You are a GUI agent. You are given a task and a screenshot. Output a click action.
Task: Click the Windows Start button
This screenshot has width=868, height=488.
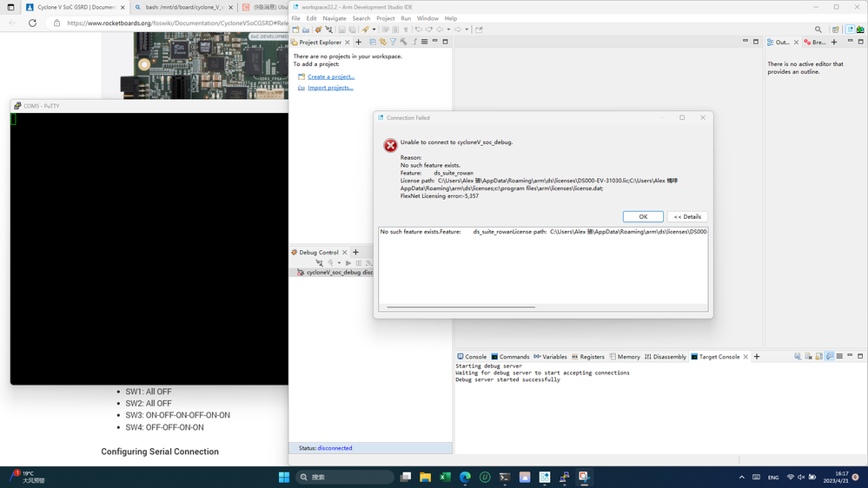tap(284, 477)
